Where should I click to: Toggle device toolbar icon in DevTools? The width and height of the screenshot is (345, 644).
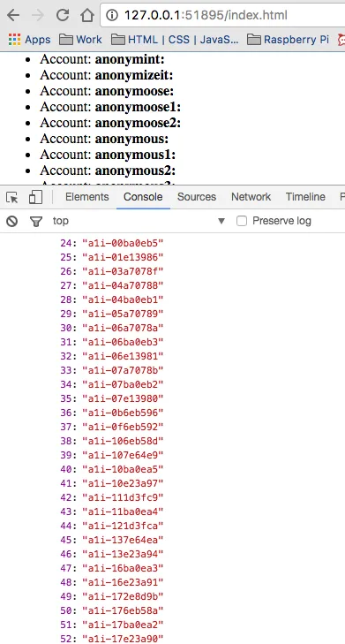[x=35, y=197]
